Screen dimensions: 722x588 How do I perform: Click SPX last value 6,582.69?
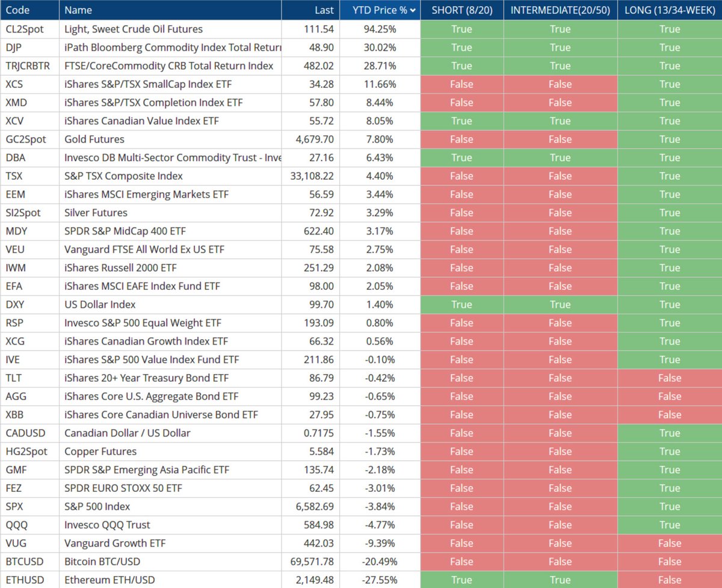pyautogui.click(x=310, y=506)
